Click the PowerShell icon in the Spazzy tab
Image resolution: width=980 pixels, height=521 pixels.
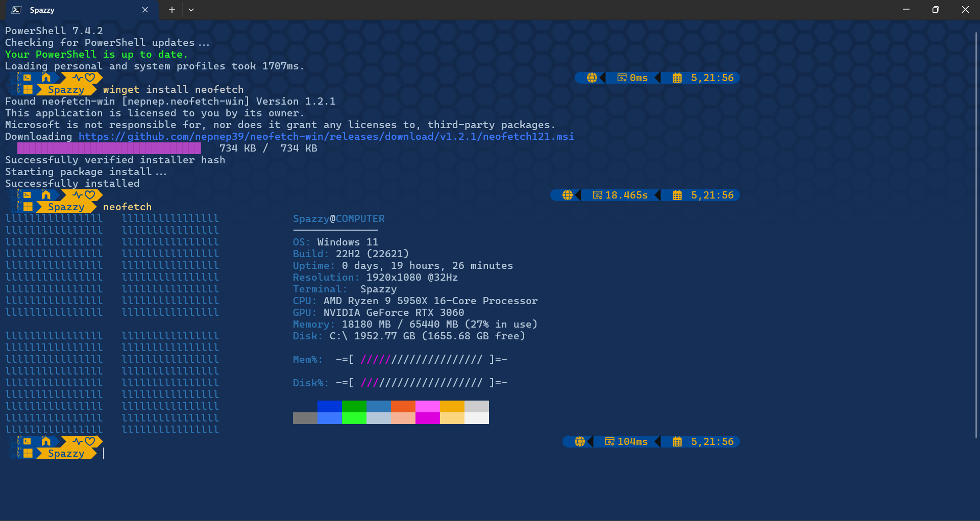[x=16, y=10]
